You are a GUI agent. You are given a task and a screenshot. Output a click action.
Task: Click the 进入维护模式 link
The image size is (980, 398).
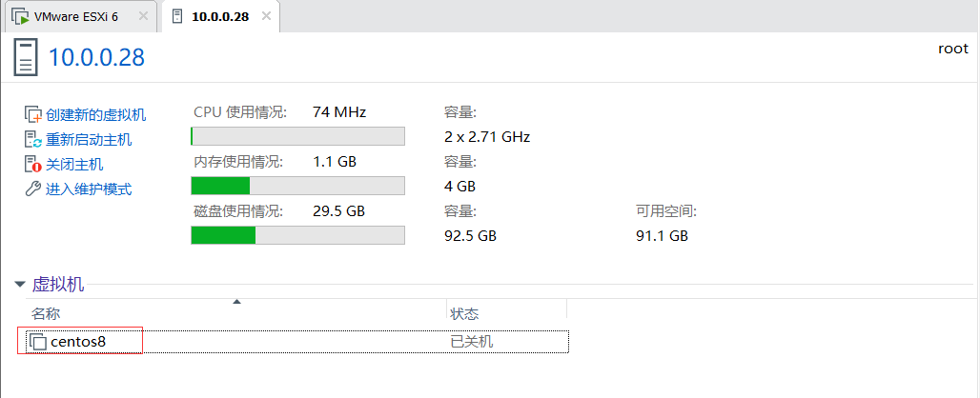(x=89, y=189)
